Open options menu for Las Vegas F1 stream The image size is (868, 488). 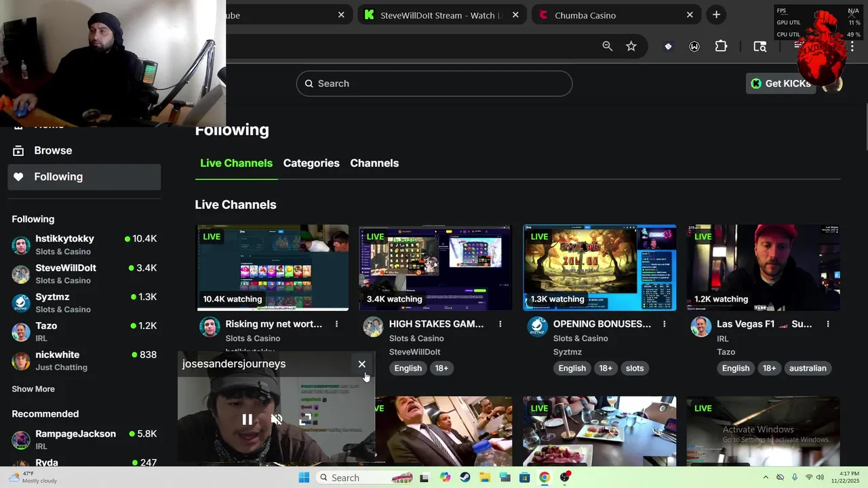click(x=828, y=324)
